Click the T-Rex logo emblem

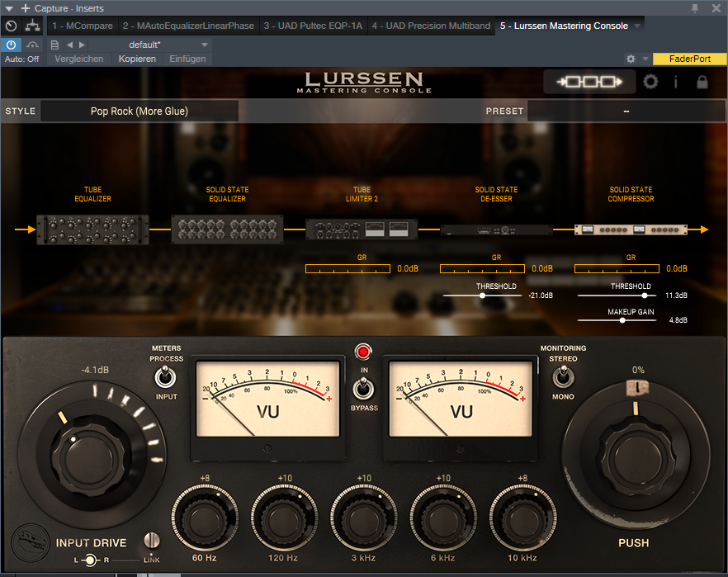[31, 543]
